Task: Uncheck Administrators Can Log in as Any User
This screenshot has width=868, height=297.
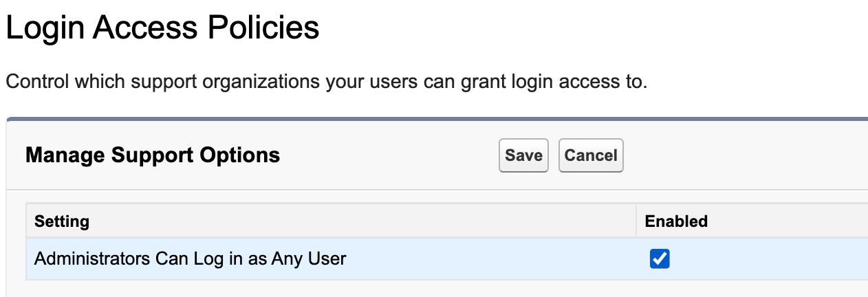Action: point(659,259)
